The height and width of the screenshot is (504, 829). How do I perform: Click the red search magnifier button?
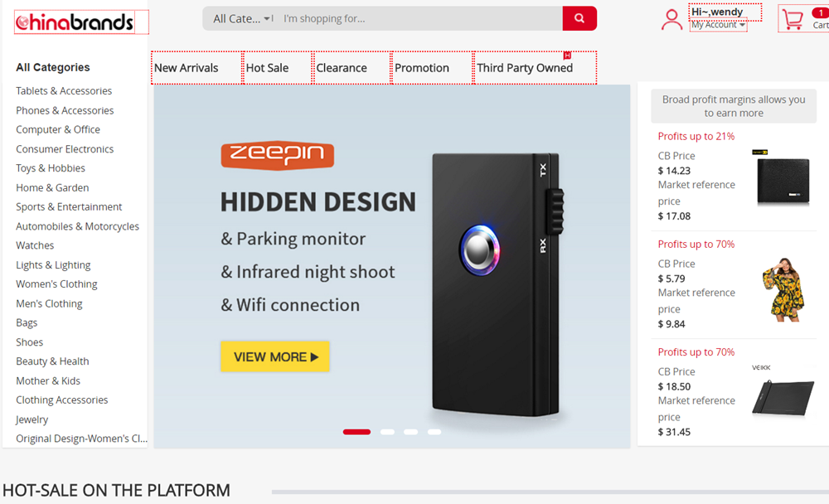tap(579, 18)
